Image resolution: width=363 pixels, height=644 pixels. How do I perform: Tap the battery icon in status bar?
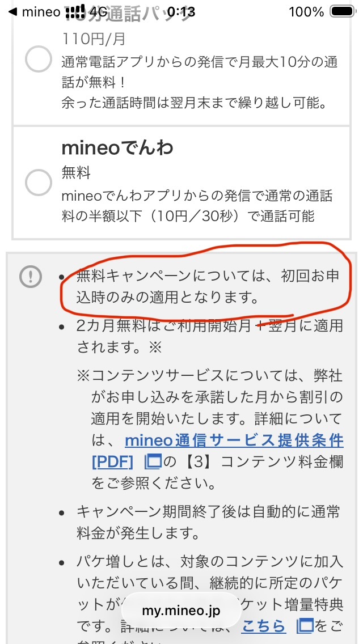click(x=343, y=12)
